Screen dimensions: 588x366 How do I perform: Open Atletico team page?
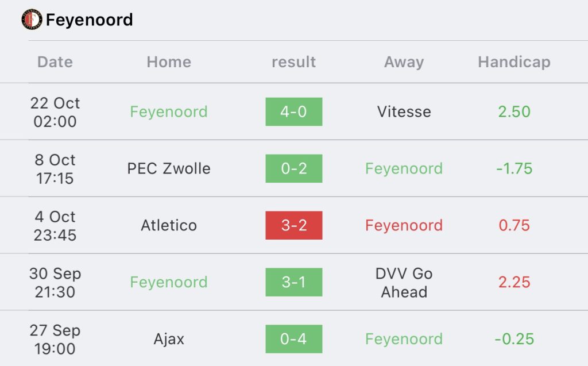point(169,226)
